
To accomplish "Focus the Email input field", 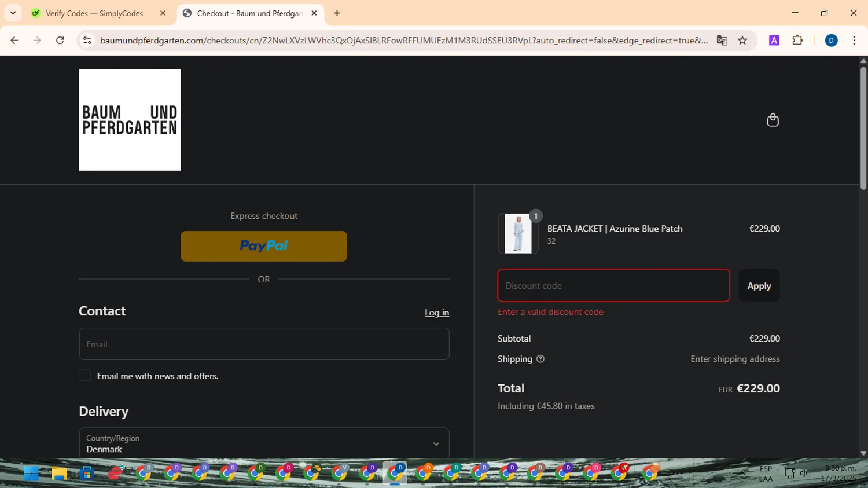I will pos(264,344).
